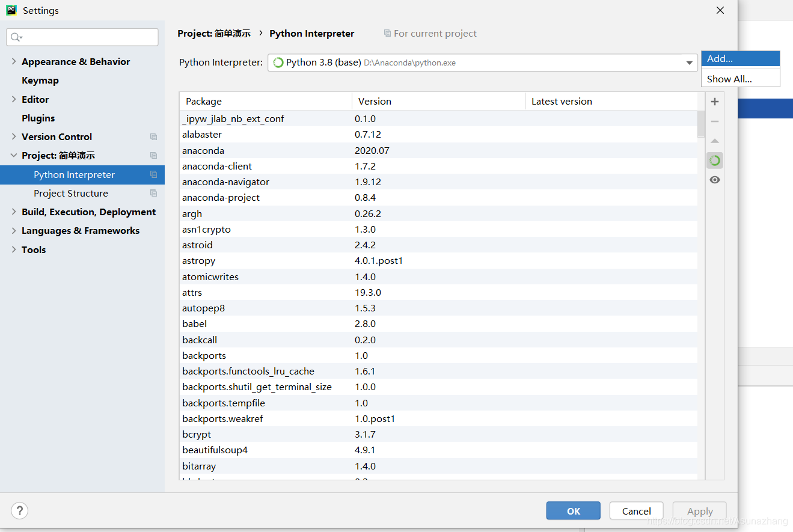Screen dimensions: 793x532
Task: Click project-scope icon next to Project Structure
Action: (153, 194)
